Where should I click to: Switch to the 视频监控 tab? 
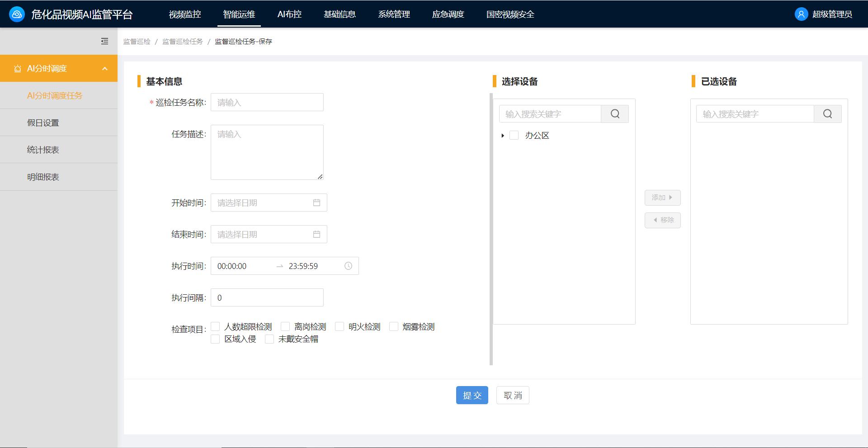[185, 14]
